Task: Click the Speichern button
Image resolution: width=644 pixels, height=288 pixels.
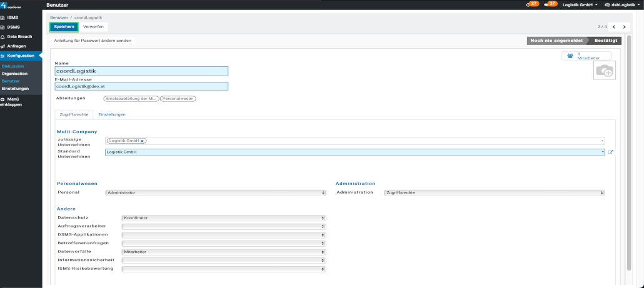Action: 64,27
